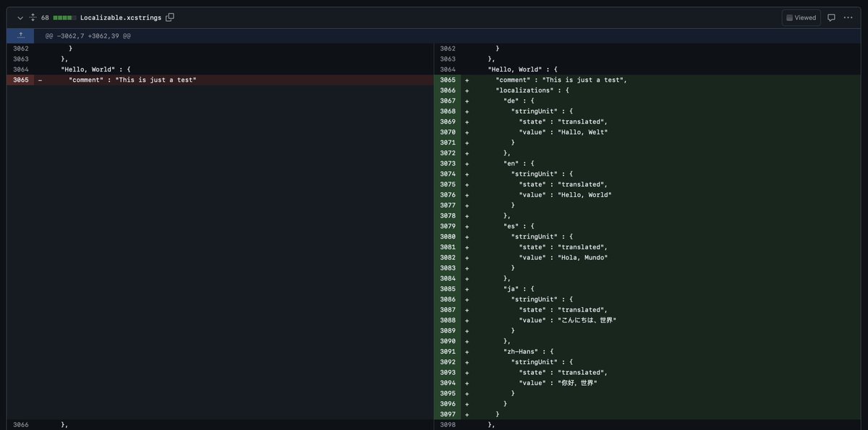The width and height of the screenshot is (868, 430).
Task: Select deleted line number 3065 on left
Action: [20, 79]
